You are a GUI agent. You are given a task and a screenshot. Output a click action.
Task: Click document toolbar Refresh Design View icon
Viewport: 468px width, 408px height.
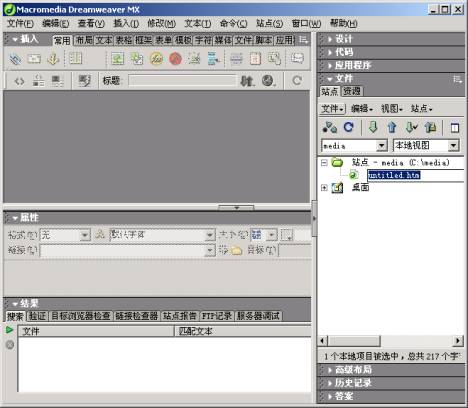[297, 81]
